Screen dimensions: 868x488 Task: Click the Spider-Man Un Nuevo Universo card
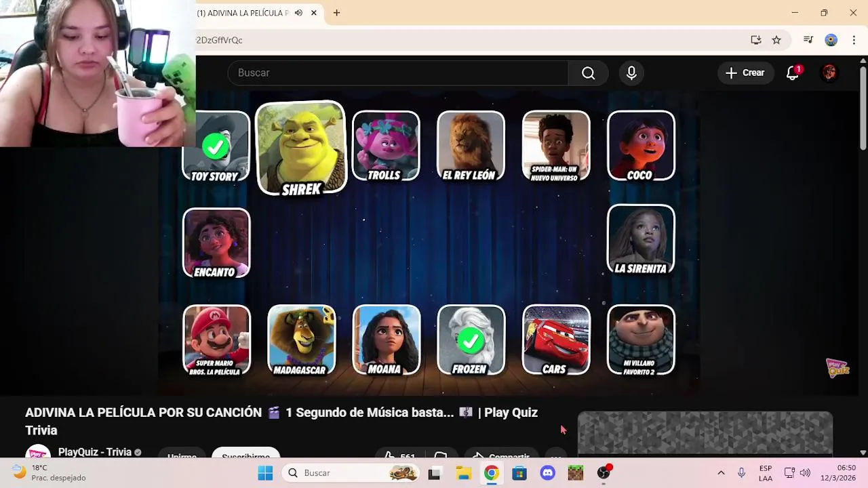tap(556, 146)
